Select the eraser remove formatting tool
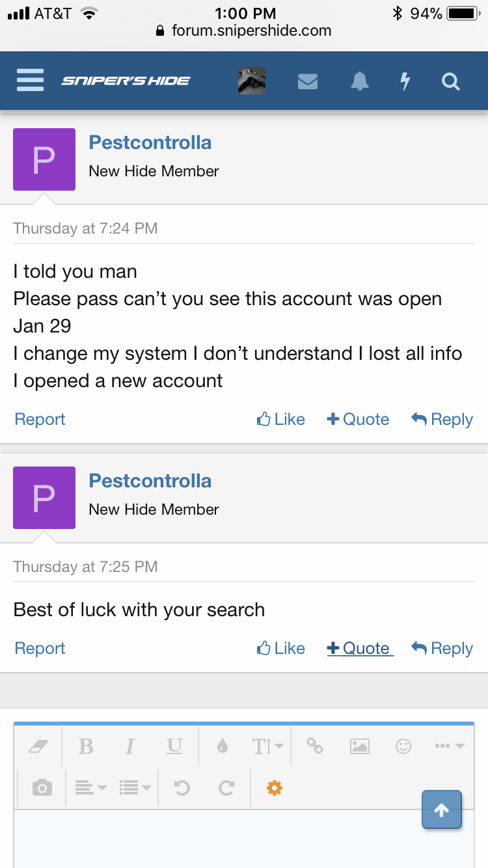 tap(38, 746)
